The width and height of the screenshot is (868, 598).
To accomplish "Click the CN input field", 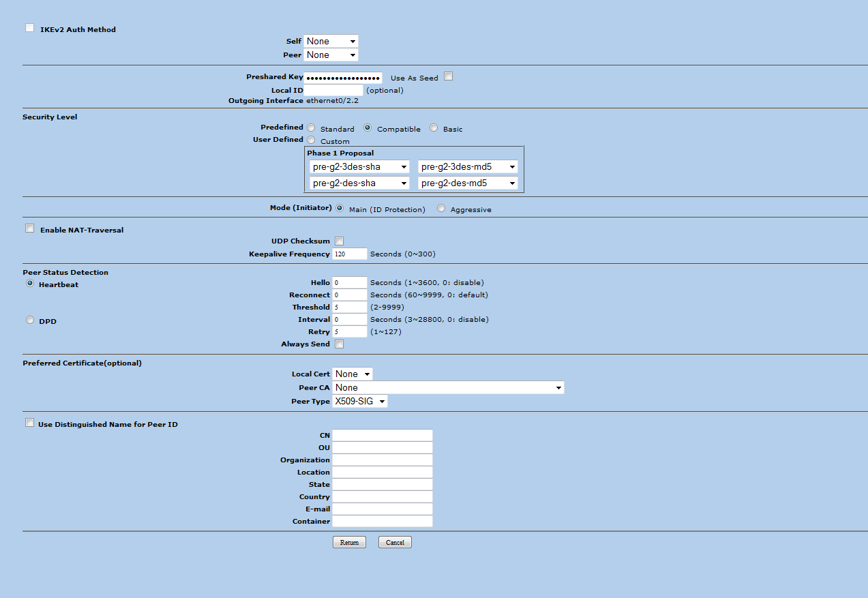I will (383, 435).
